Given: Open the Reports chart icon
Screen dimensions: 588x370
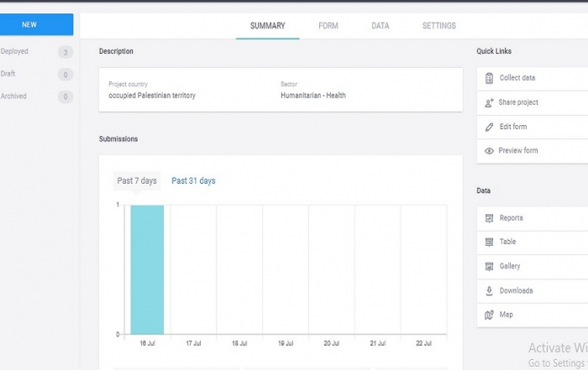Looking at the screenshot, I should 489,218.
